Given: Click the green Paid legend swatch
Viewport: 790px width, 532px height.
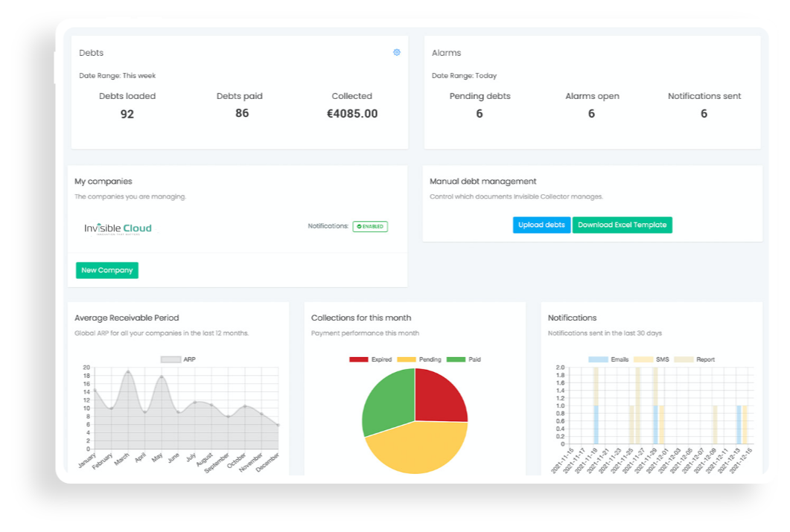Looking at the screenshot, I should (456, 359).
